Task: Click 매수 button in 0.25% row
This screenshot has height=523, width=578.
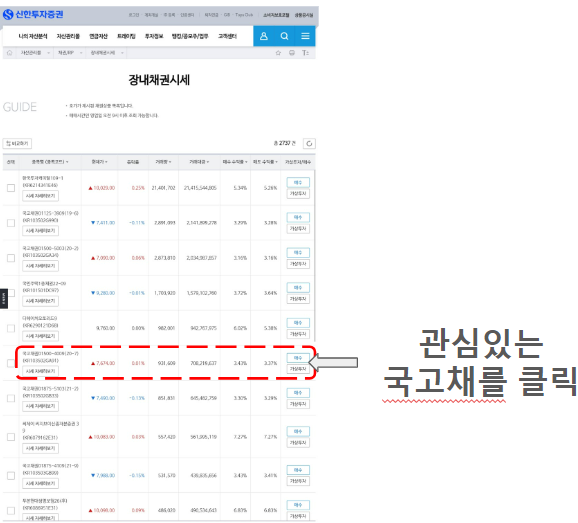Action: (x=298, y=182)
